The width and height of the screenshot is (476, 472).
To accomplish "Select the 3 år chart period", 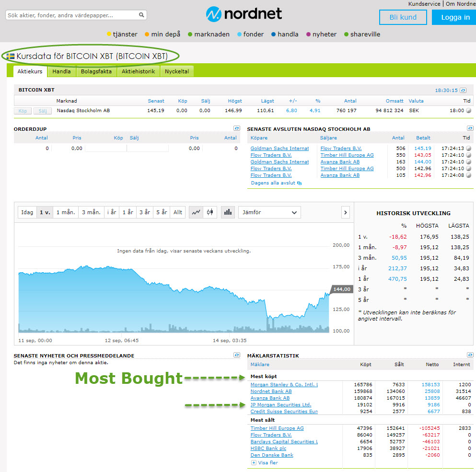I will click(x=145, y=212).
